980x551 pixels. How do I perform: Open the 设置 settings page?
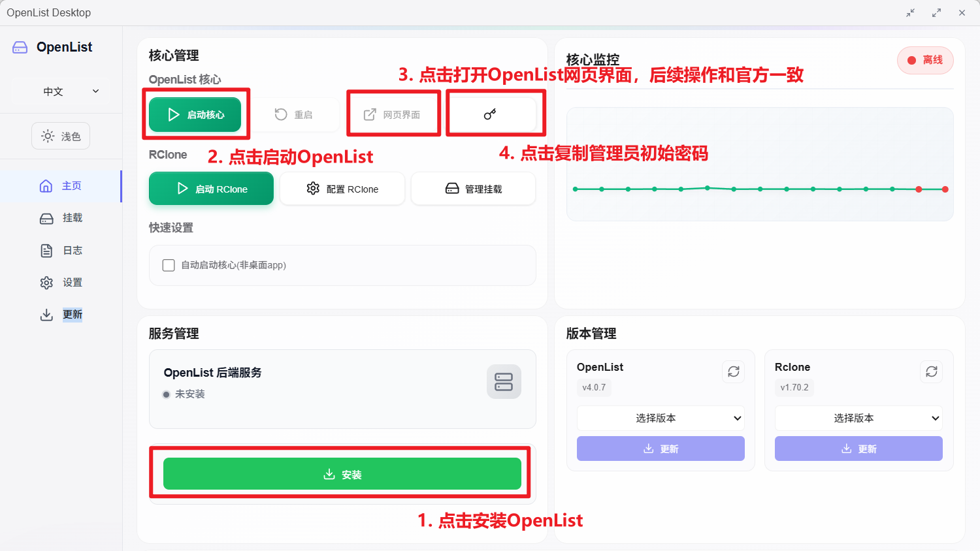pos(61,283)
